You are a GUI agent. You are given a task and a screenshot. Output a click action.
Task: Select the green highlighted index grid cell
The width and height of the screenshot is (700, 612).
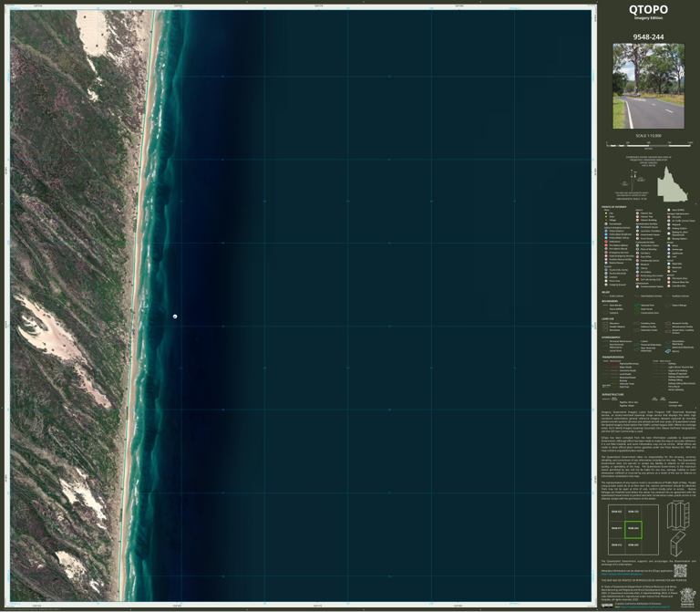tap(633, 529)
